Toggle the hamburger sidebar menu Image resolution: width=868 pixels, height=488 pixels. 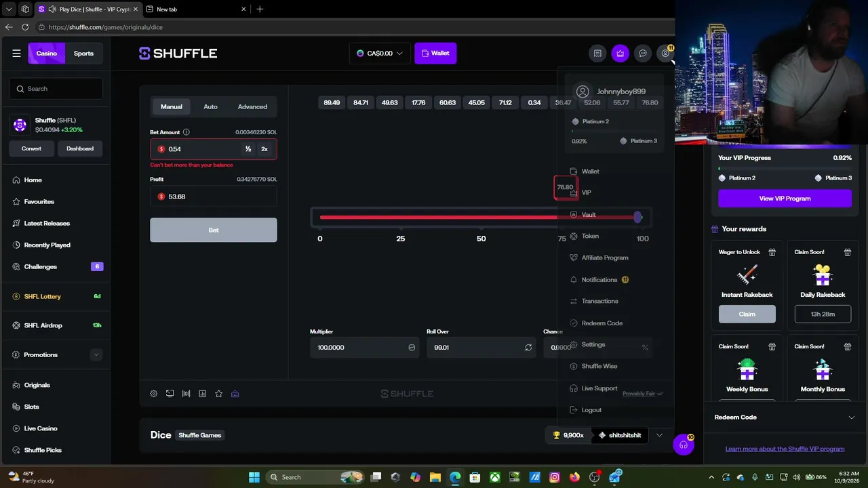(x=17, y=54)
